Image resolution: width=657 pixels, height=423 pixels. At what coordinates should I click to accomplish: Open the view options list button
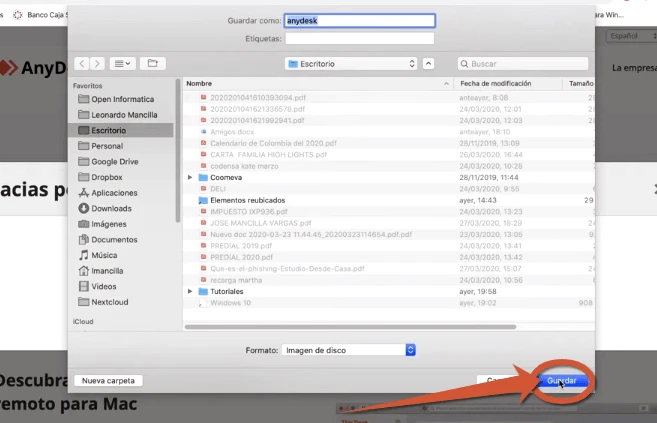click(x=123, y=63)
